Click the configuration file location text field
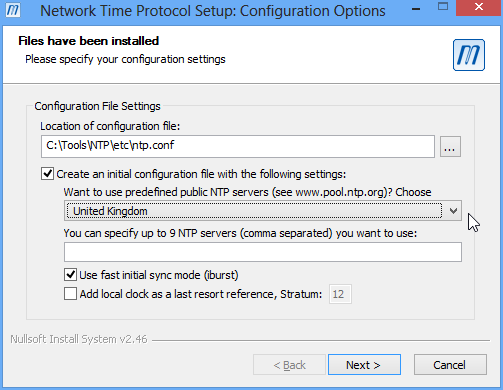 point(238,146)
